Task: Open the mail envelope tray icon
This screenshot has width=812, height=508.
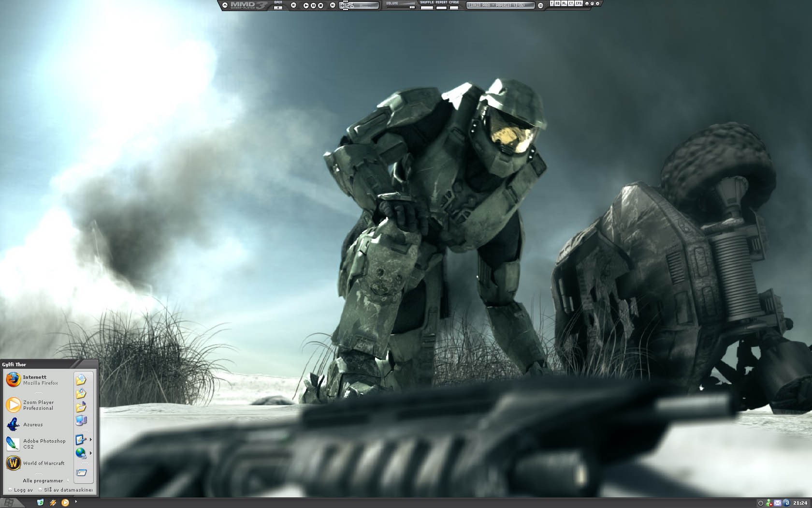Action: click(x=777, y=503)
